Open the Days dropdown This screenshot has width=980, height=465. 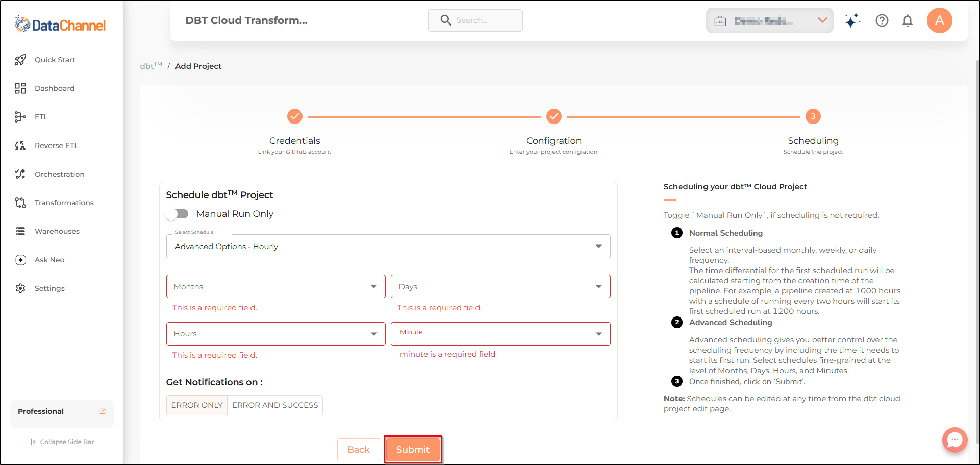500,286
